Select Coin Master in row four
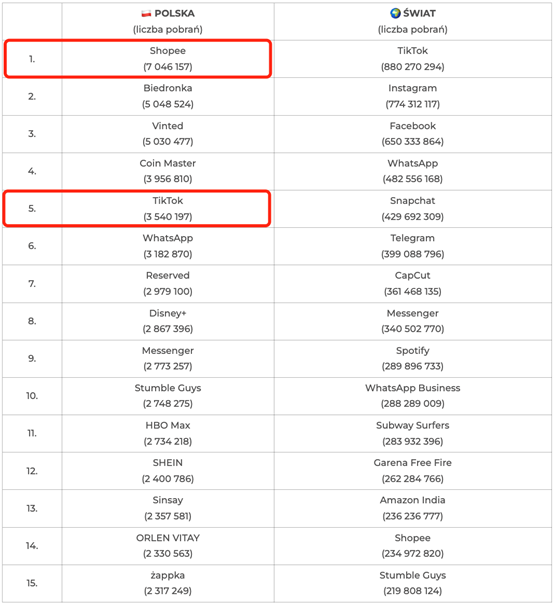Screen dimensions: 554x604 (168, 171)
